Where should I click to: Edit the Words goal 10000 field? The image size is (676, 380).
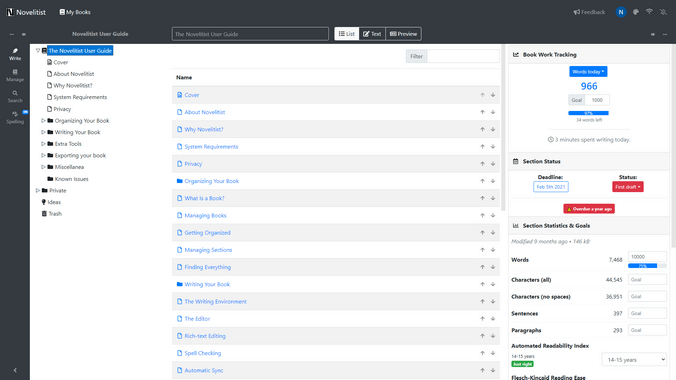(647, 257)
